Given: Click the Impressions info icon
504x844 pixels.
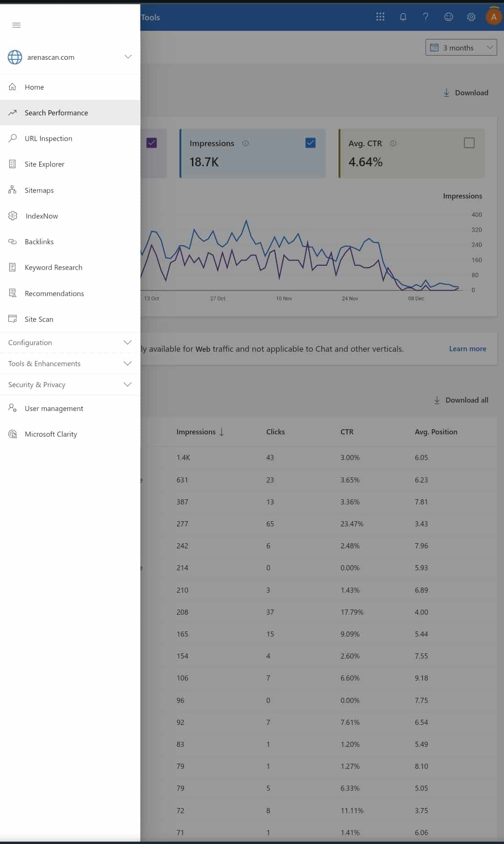Looking at the screenshot, I should 246,144.
